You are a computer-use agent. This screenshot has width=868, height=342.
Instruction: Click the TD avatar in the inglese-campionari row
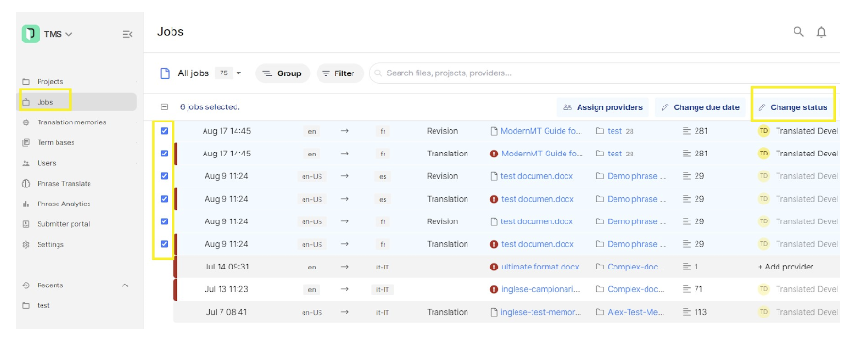point(764,289)
